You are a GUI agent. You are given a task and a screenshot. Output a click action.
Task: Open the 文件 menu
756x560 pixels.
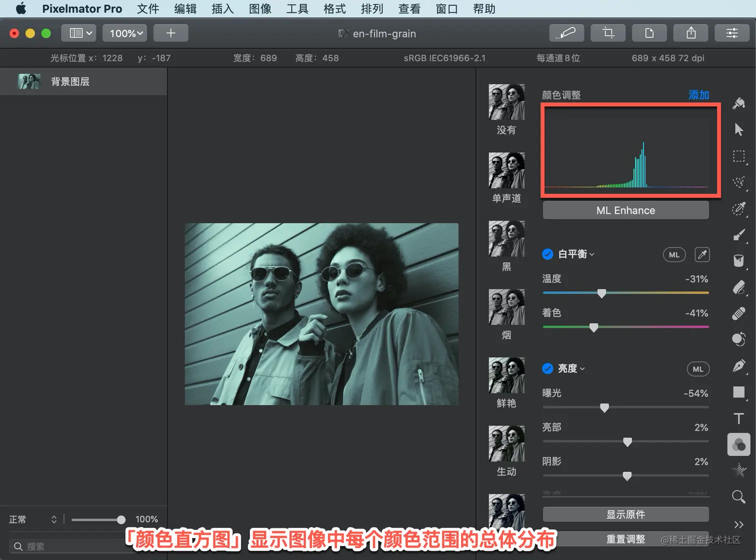pos(148,9)
